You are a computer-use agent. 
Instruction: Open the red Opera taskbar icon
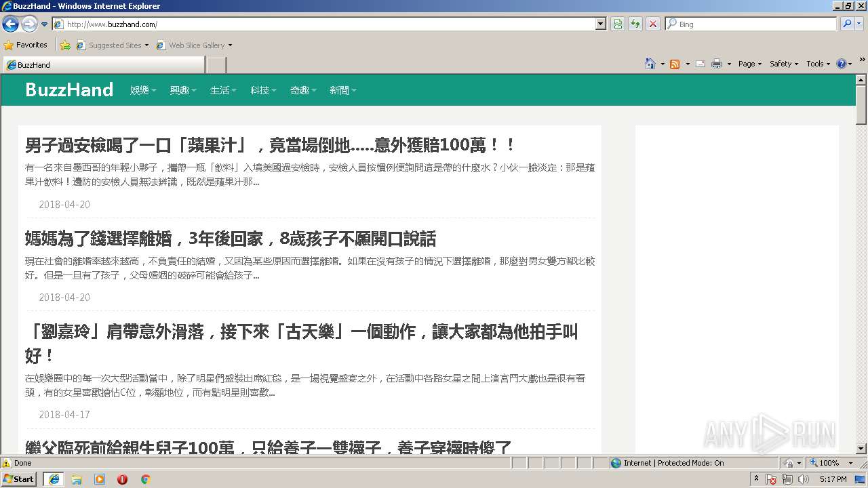point(123,479)
